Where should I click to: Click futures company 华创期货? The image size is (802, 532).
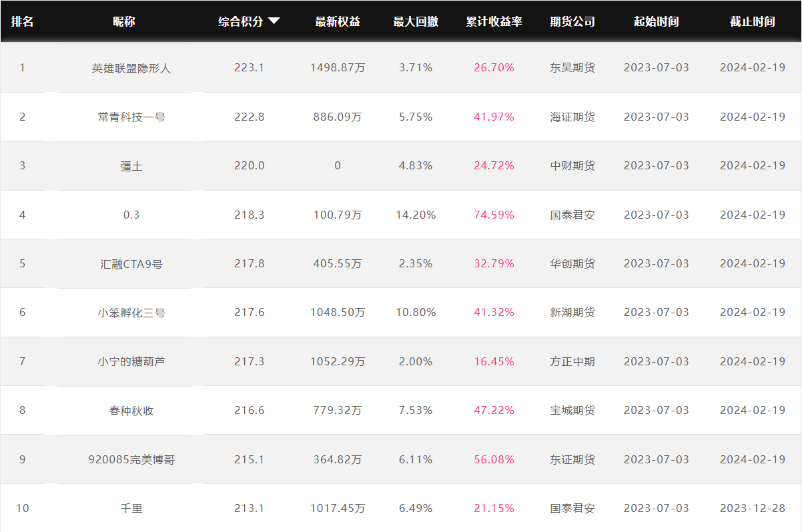click(572, 263)
